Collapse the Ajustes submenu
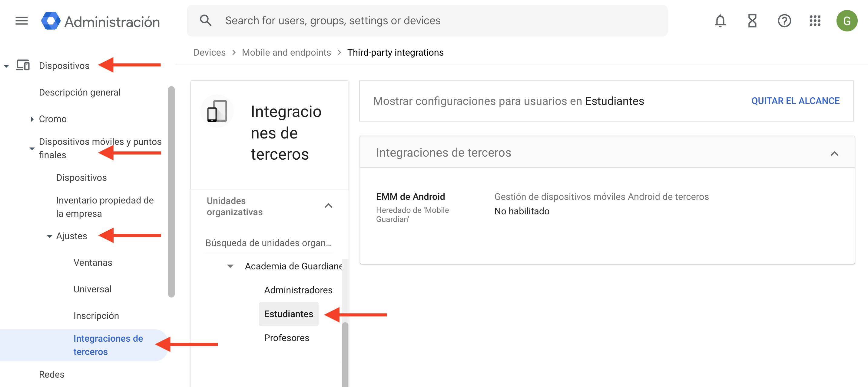 point(50,236)
